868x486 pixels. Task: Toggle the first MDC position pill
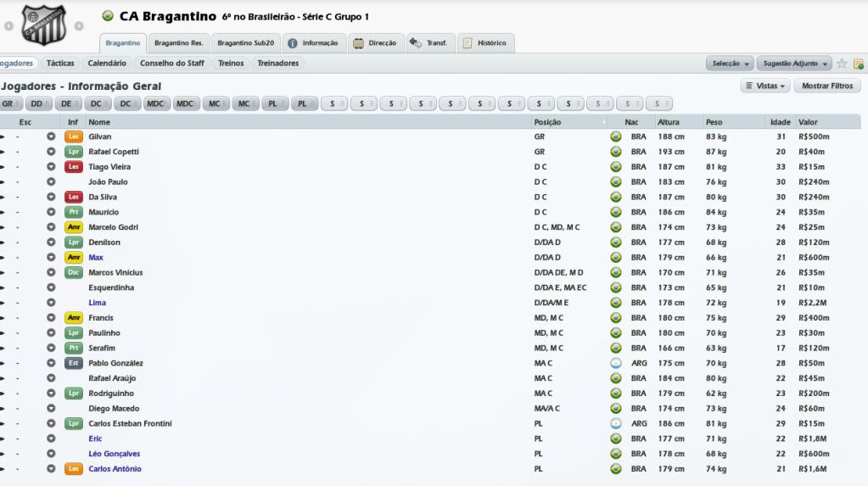(156, 103)
